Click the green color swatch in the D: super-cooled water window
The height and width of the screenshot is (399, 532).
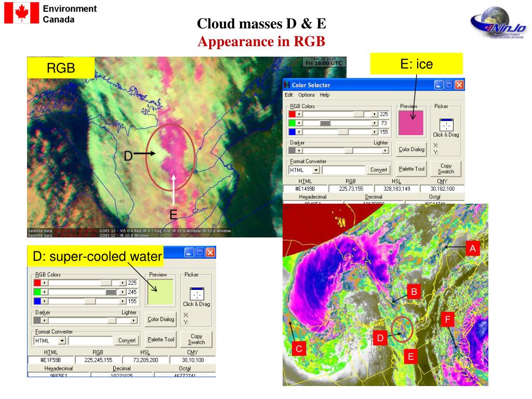coord(37,292)
